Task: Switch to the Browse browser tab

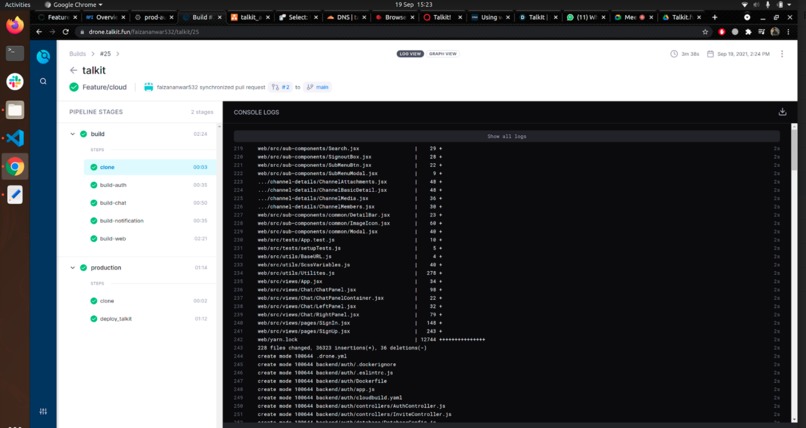Action: 394,17
